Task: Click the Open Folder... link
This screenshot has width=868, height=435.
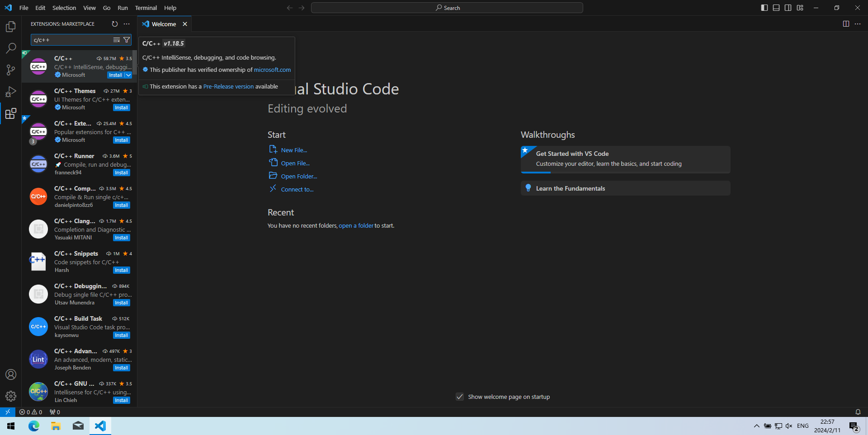Action: (x=299, y=176)
